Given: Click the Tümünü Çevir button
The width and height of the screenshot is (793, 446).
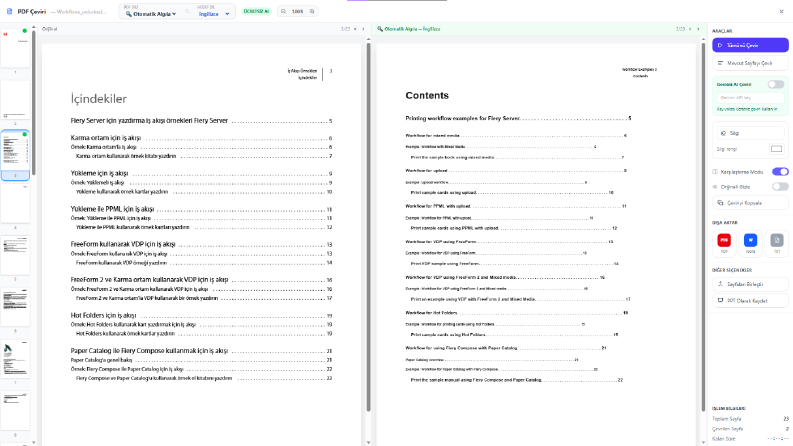Looking at the screenshot, I should point(750,45).
